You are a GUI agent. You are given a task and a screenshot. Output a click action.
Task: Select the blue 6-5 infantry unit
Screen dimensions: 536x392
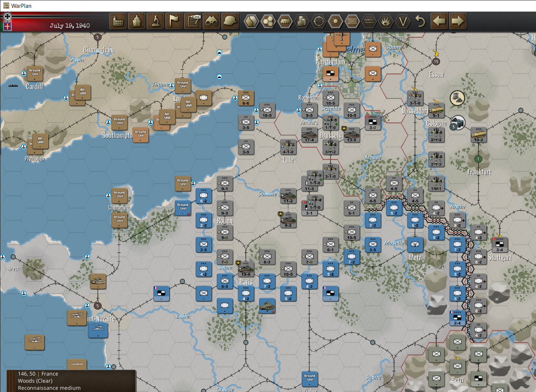224,281
